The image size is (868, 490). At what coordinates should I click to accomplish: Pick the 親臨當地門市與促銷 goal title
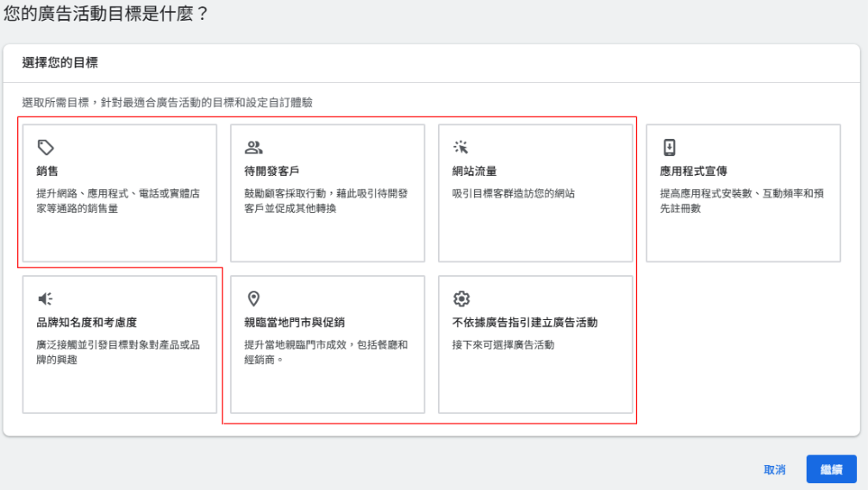294,323
